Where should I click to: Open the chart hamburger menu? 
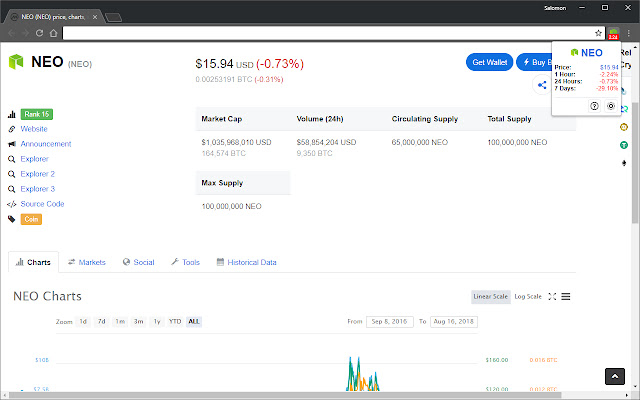565,296
